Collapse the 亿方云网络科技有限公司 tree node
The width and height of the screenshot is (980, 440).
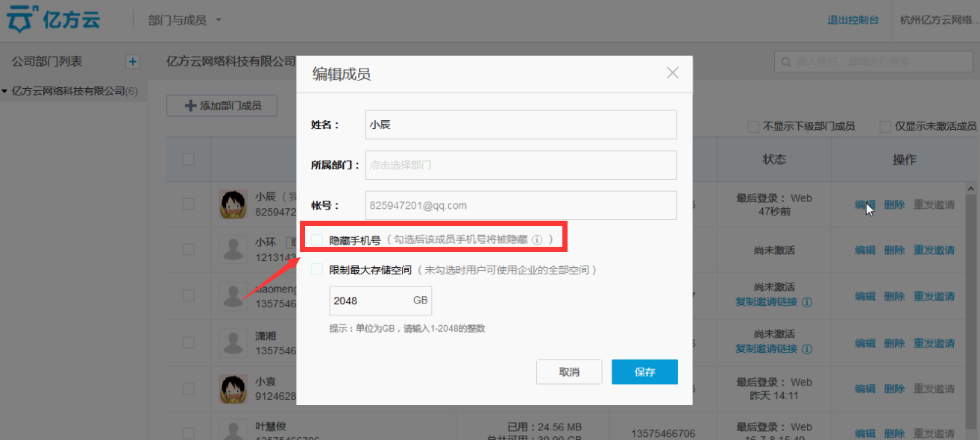pyautogui.click(x=4, y=91)
